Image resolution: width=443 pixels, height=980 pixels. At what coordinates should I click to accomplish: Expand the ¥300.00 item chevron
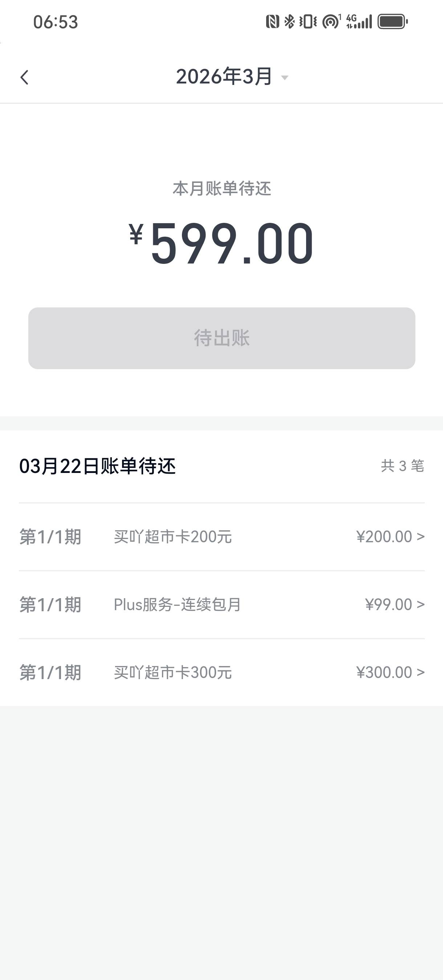click(x=420, y=673)
